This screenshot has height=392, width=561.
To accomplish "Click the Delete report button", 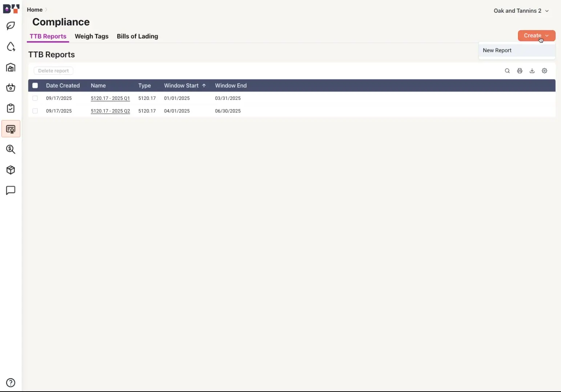I will [53, 71].
